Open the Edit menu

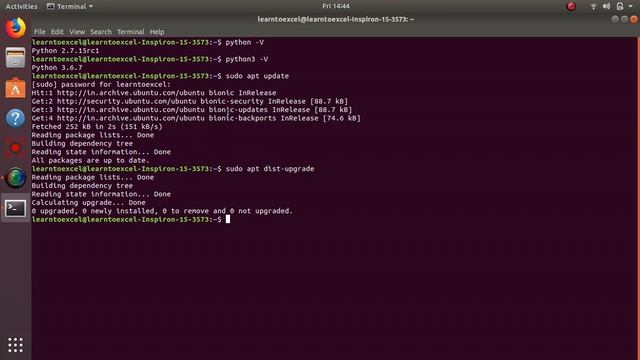coord(57,32)
